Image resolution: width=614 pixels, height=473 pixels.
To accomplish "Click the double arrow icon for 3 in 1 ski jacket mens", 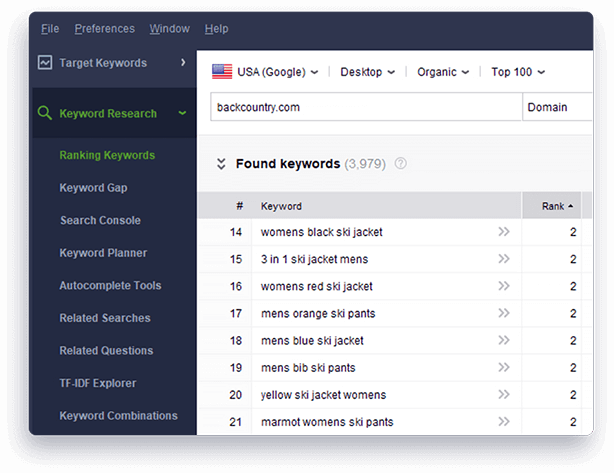I will point(504,259).
